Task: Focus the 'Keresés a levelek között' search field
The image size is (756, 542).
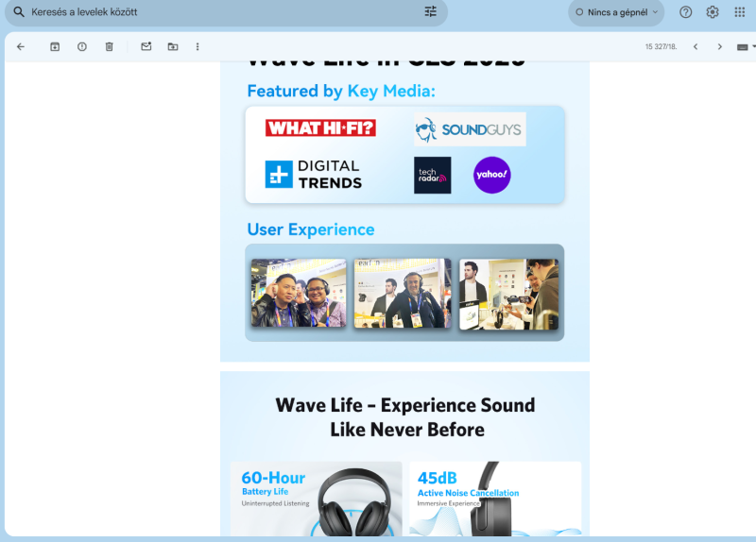Action: (x=226, y=12)
